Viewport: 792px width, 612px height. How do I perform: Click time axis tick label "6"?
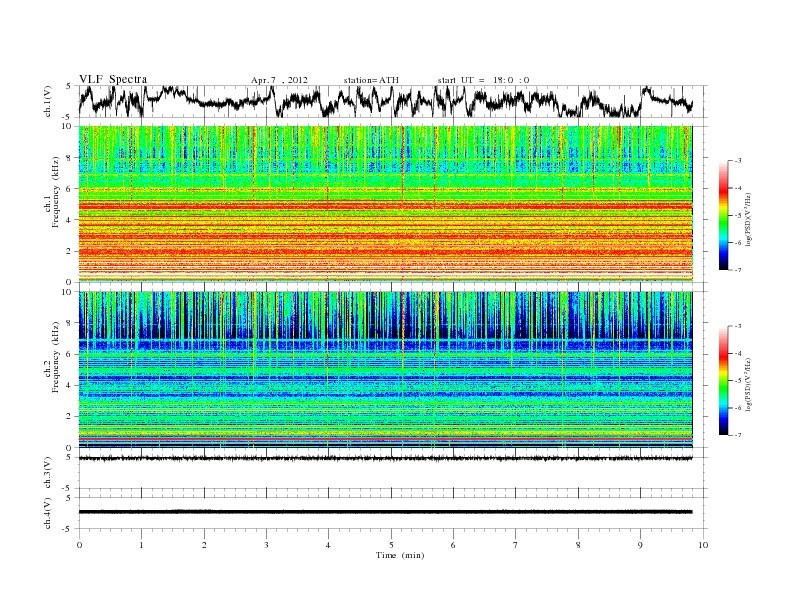[453, 545]
